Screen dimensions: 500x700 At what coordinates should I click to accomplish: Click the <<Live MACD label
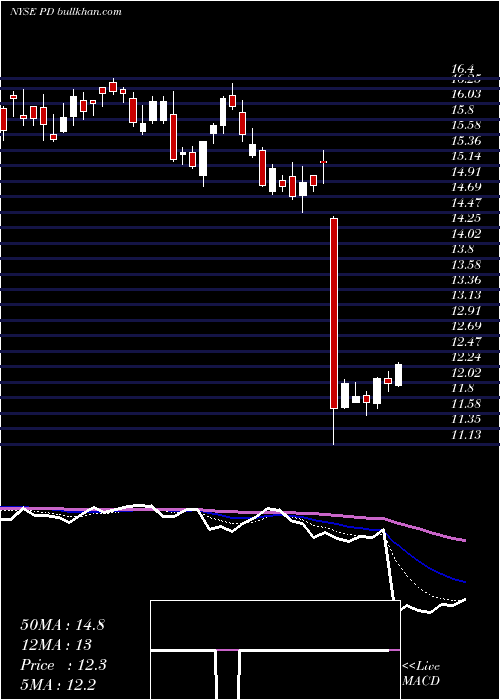coord(421,673)
